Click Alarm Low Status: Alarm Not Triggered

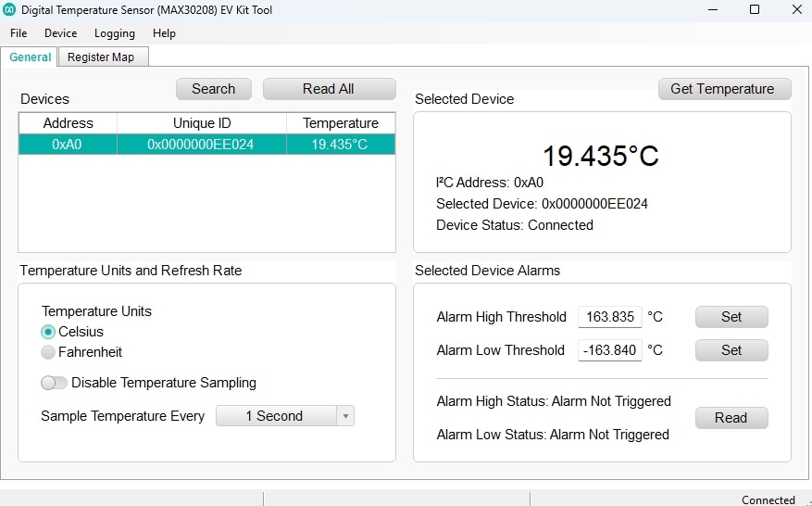(553, 435)
